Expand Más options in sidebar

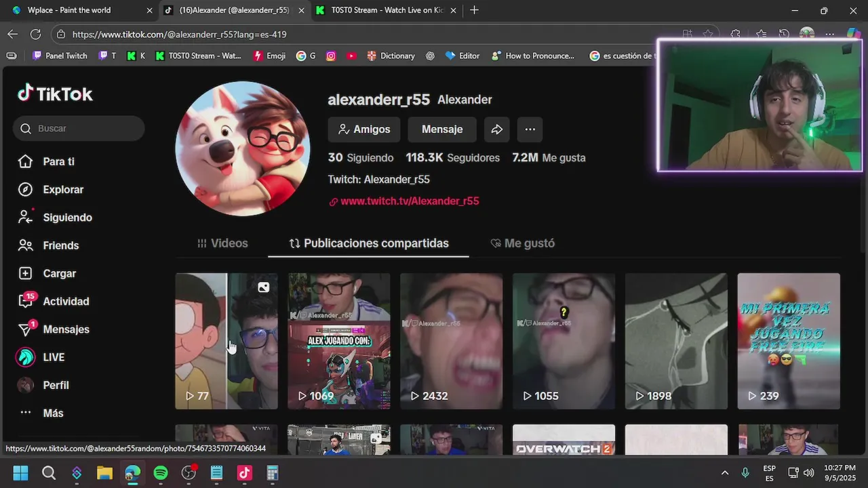pos(41,413)
